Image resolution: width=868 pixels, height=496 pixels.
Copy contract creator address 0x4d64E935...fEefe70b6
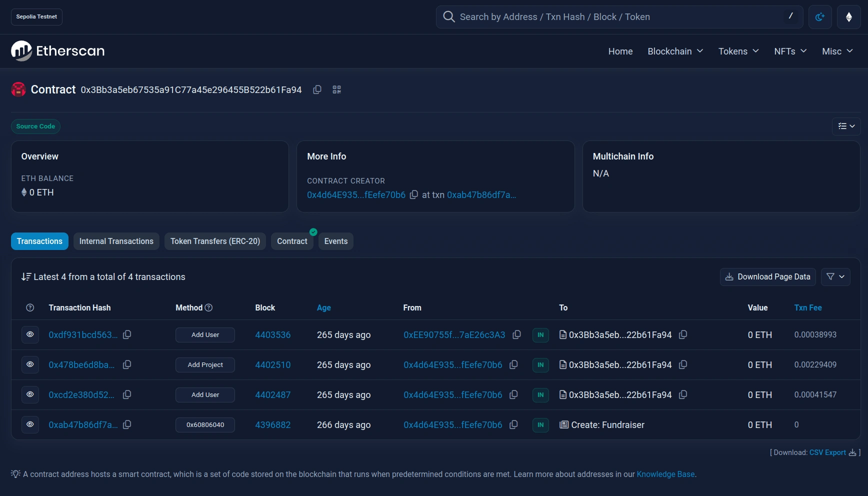click(414, 195)
